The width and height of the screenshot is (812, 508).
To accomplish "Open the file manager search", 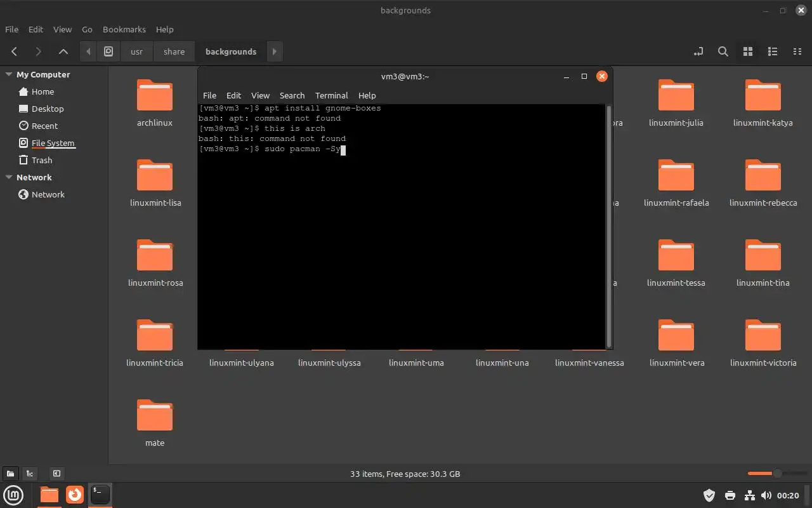I will click(x=723, y=51).
